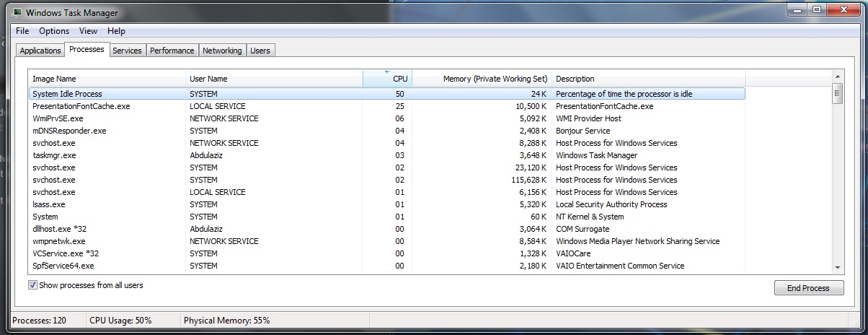This screenshot has height=335, width=868.
Task: Click the scrollbar down arrow
Action: click(x=837, y=267)
